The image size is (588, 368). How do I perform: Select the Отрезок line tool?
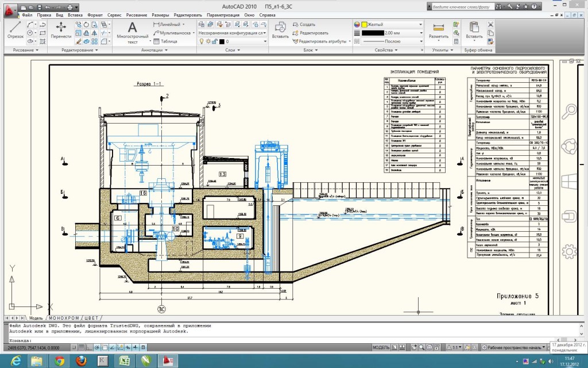coord(16,30)
